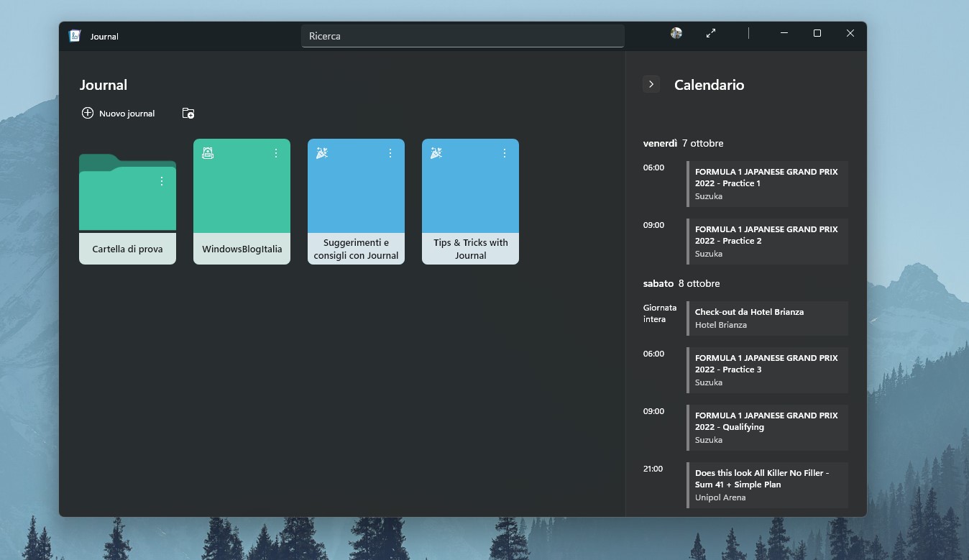Click party icon on Suggerimenti e consigli card

click(x=322, y=153)
